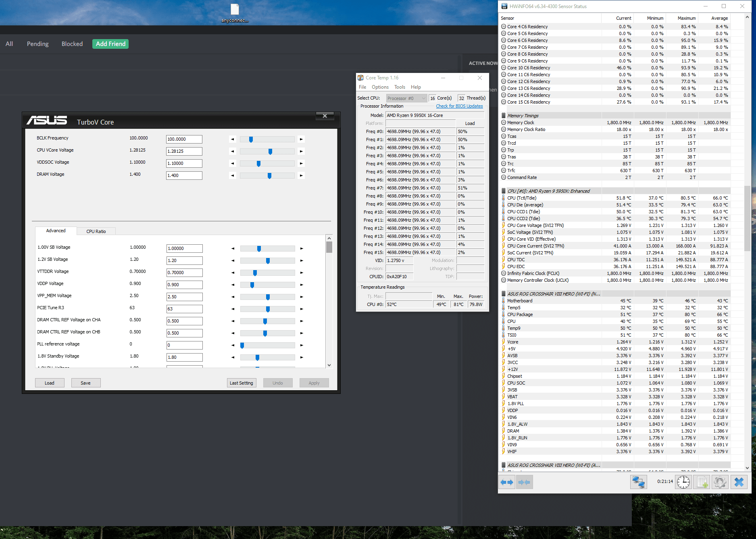The image size is (756, 539).
Task: Select Motherboard temperature row in HWiNFO
Action: click(x=615, y=301)
